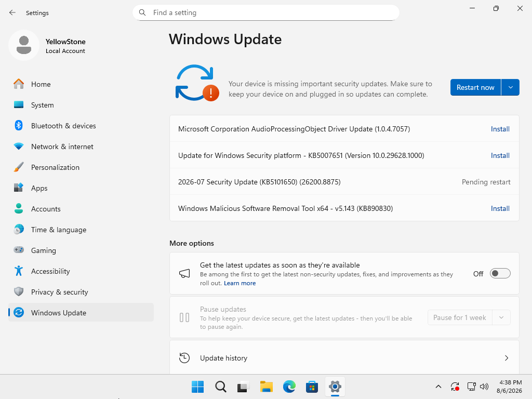Click the Pause for 1 week button
The height and width of the screenshot is (399, 532).
460,317
